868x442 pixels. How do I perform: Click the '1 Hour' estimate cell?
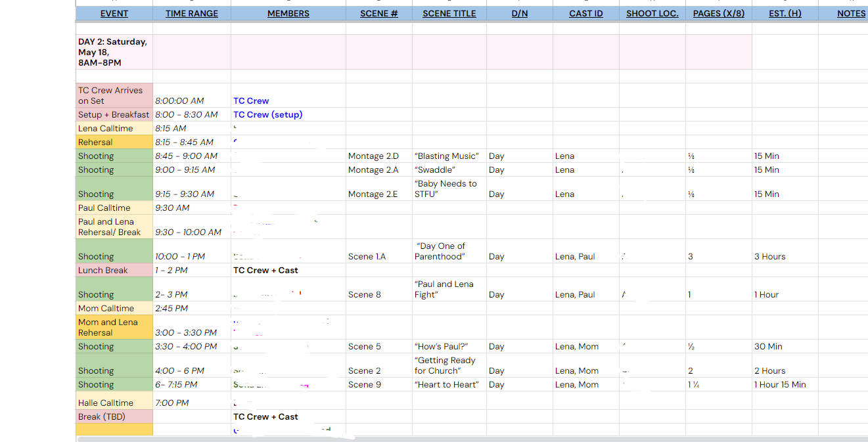click(x=785, y=289)
